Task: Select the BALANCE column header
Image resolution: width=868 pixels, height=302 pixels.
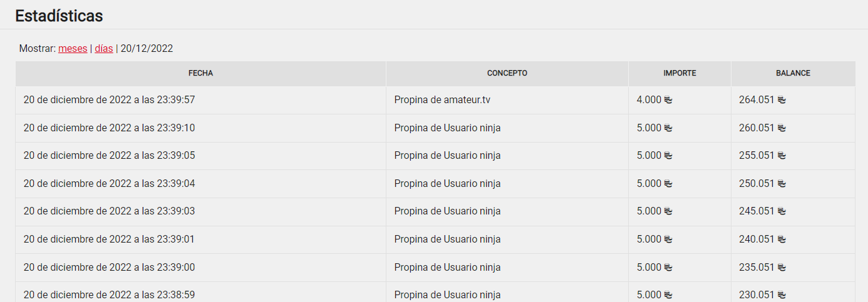Action: click(793, 74)
